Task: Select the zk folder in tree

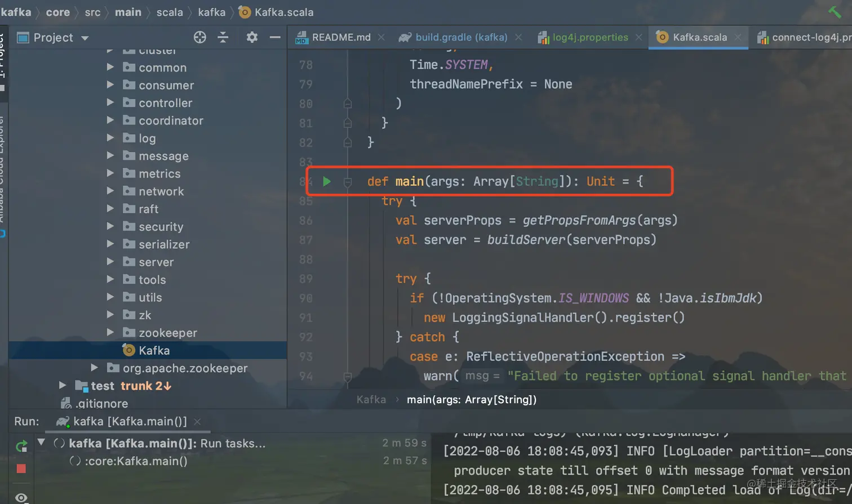Action: (145, 315)
